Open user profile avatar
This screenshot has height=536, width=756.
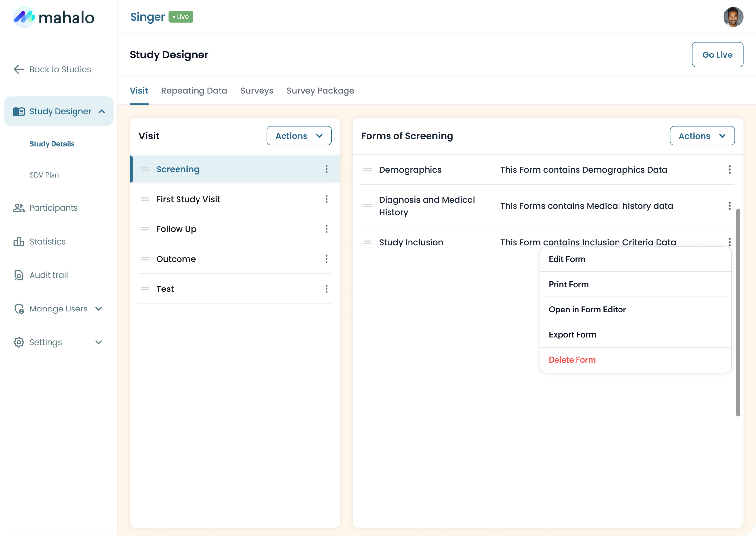pos(733,17)
